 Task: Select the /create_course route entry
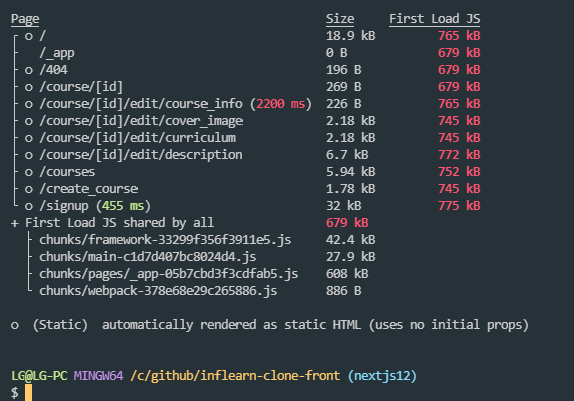coord(89,189)
